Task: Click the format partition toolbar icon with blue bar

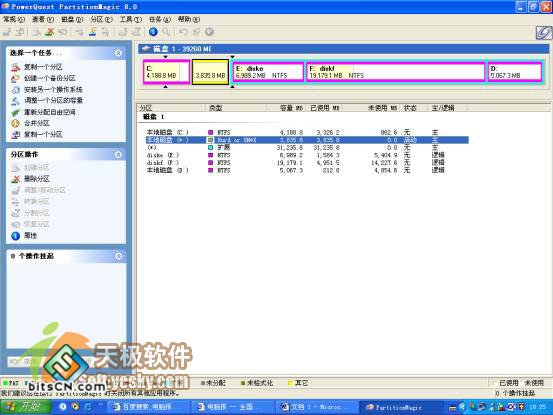Action: tap(92, 32)
